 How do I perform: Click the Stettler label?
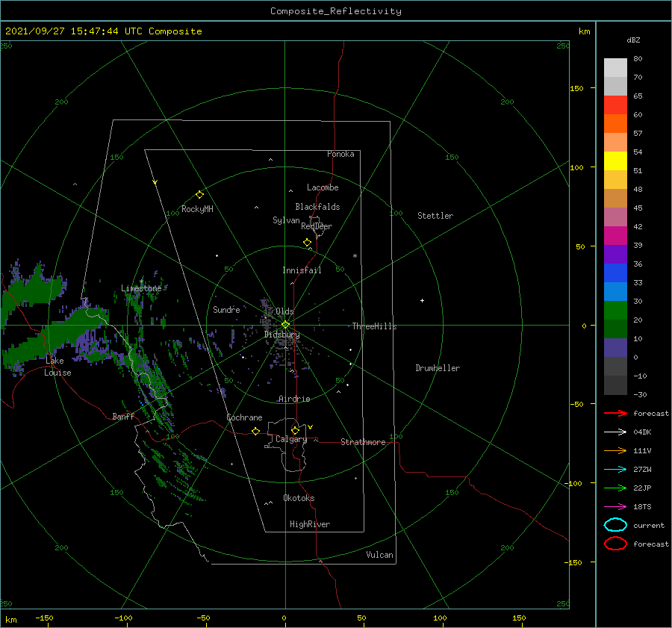[x=435, y=216]
